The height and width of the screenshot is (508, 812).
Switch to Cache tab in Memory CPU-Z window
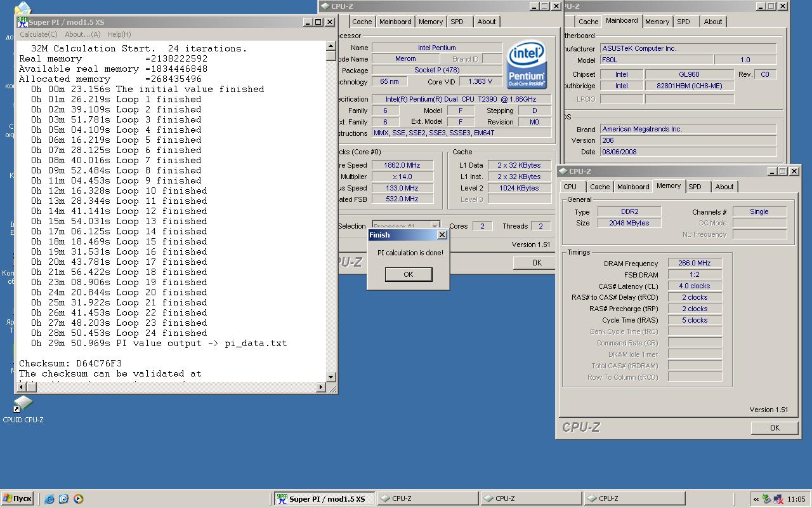[x=599, y=187]
